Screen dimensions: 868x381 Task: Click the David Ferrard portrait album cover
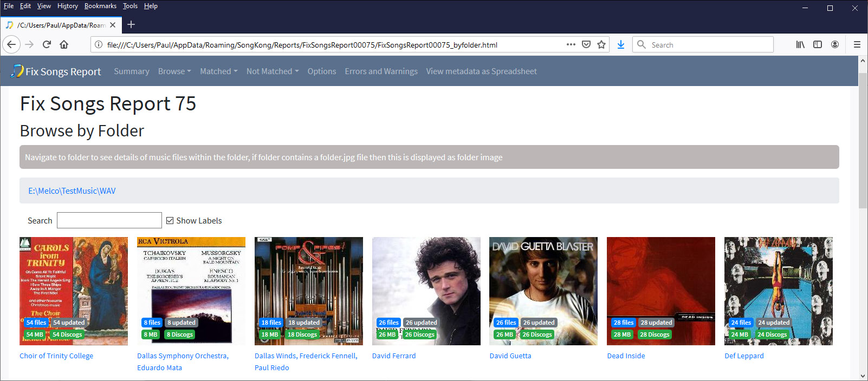click(x=426, y=291)
